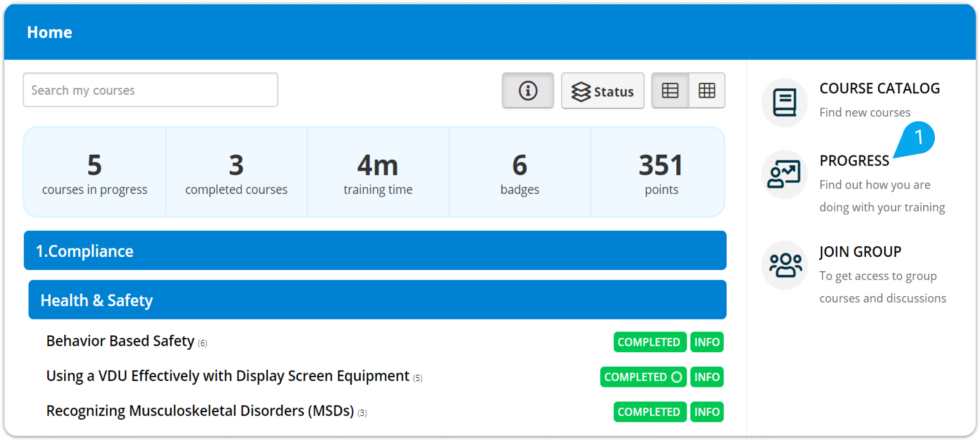Open INFO for Recognizing Musculoskeletal Disorders
The height and width of the screenshot is (441, 980).
coord(707,411)
